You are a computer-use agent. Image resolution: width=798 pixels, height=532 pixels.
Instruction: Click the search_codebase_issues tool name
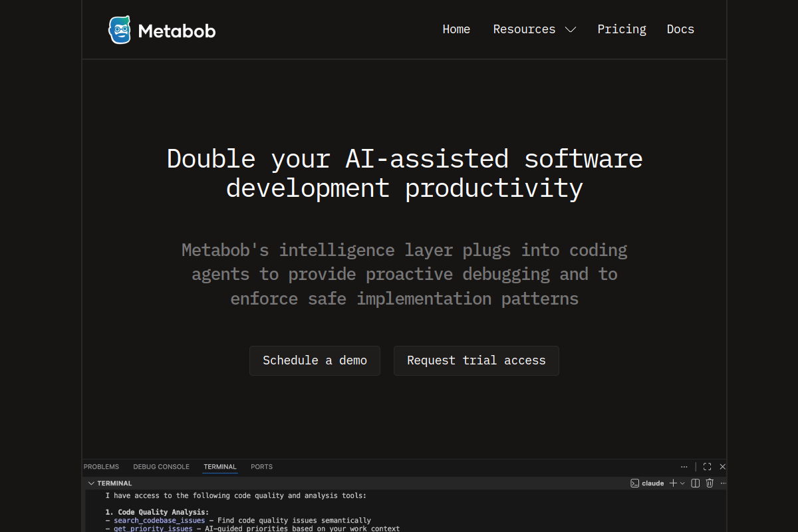point(160,521)
